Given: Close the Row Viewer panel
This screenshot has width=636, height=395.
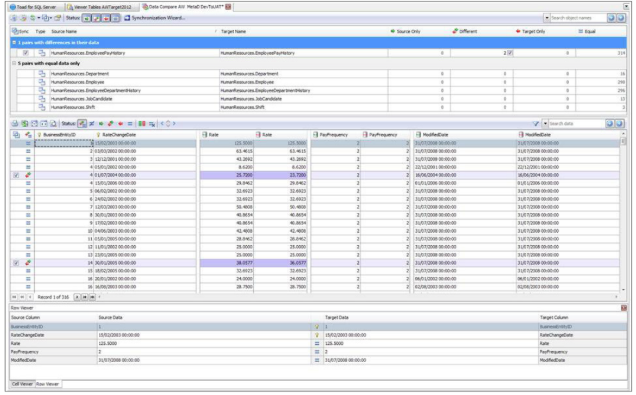Looking at the screenshot, I should click(624, 308).
